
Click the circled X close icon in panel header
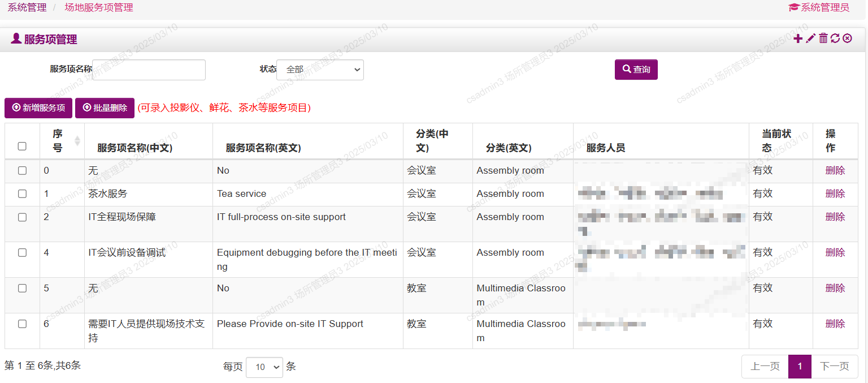[x=847, y=38]
